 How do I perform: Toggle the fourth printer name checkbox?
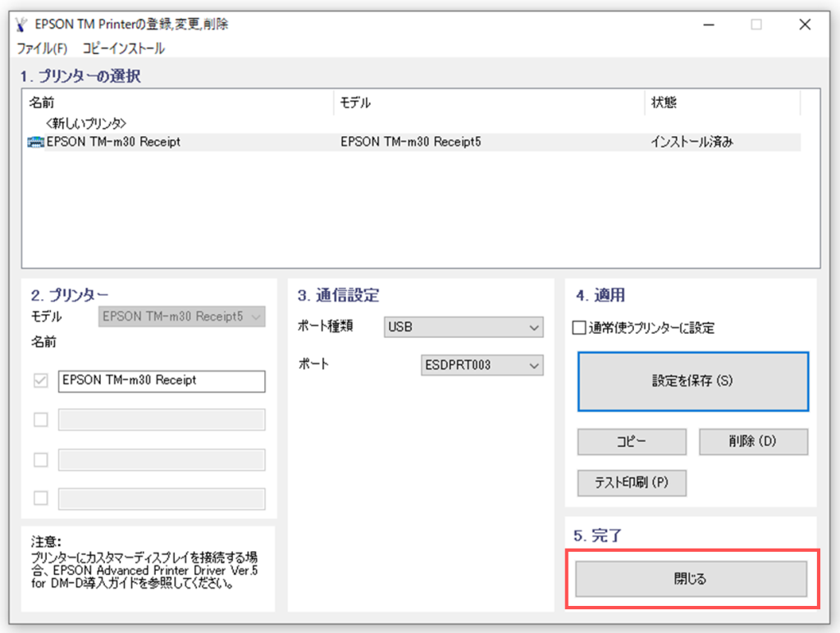point(41,498)
